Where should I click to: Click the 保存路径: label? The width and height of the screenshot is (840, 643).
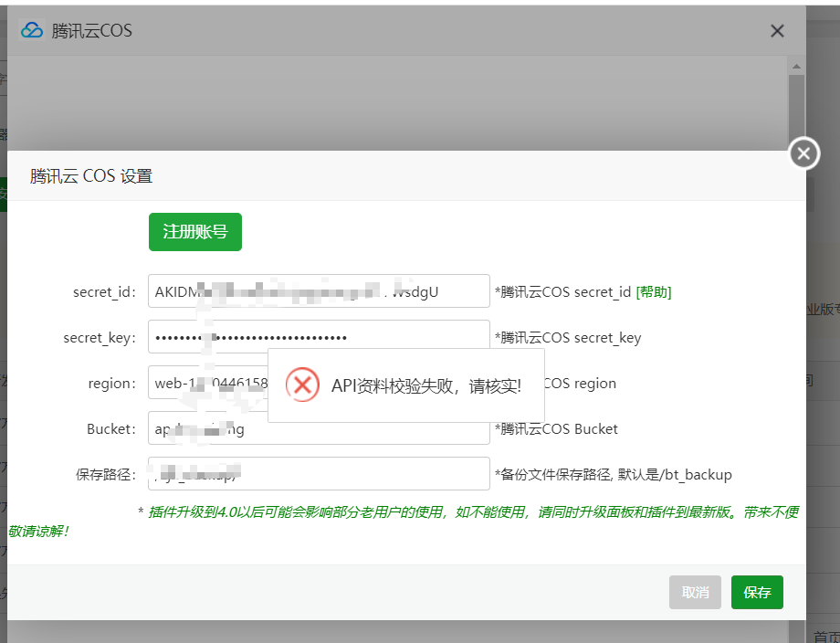click(x=106, y=475)
